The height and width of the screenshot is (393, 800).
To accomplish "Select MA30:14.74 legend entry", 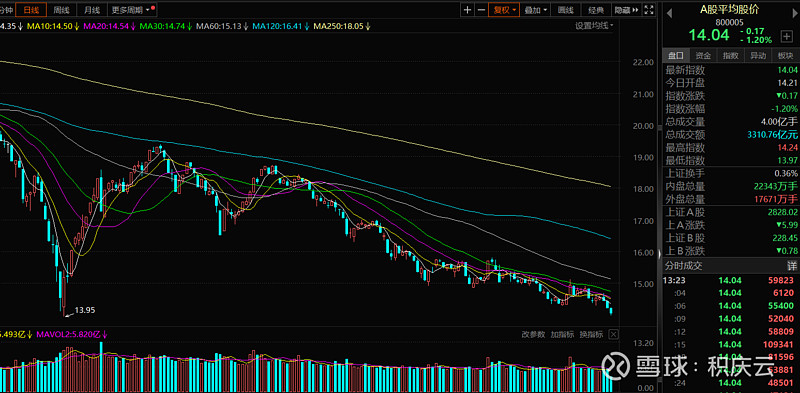I will pos(166,26).
